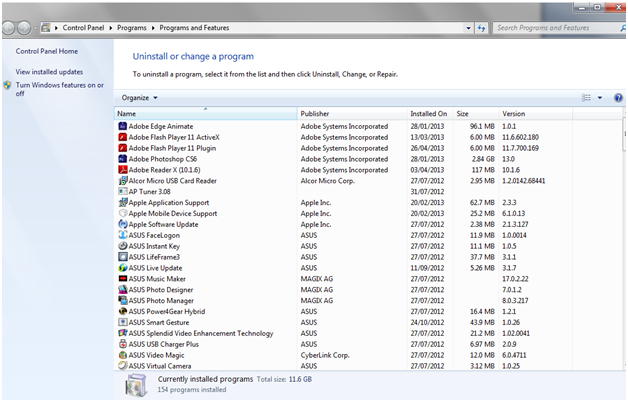
Task: Click the ASUS Instant Key icon
Action: pyautogui.click(x=123, y=246)
